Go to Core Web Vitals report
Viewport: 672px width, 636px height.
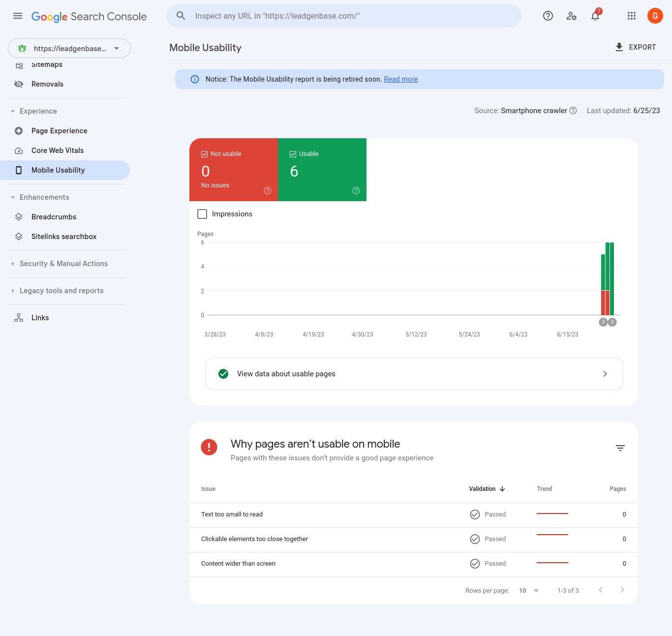tap(58, 151)
